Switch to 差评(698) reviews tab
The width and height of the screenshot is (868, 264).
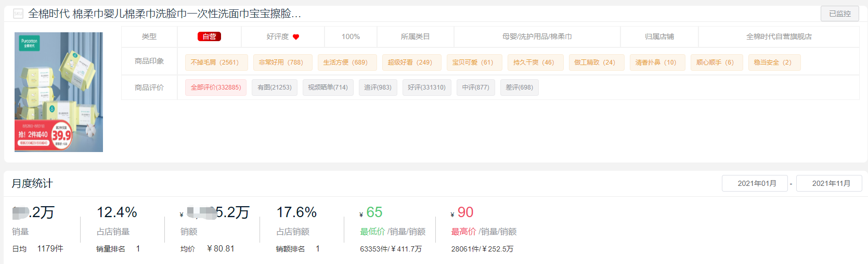[520, 87]
